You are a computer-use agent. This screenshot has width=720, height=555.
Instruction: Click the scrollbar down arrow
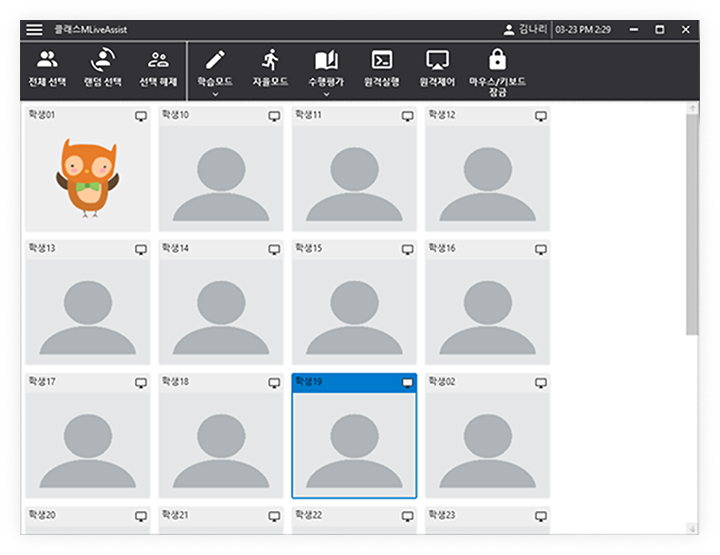[692, 528]
